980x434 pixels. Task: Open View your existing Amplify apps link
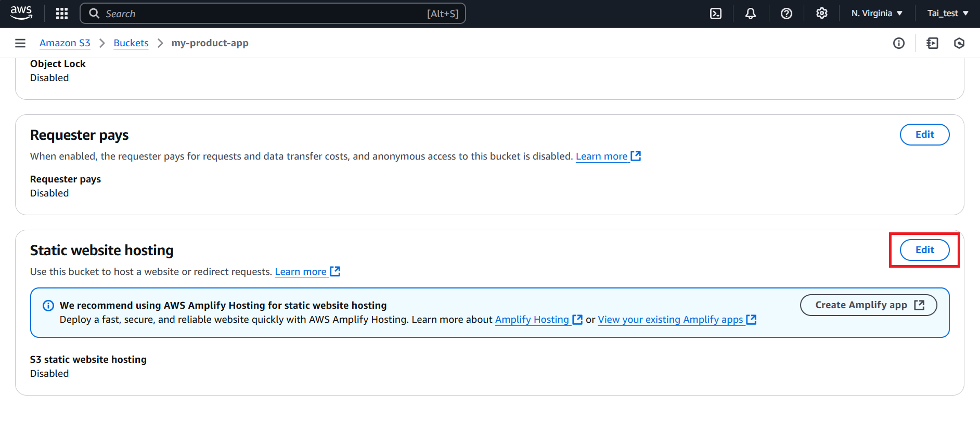point(670,320)
